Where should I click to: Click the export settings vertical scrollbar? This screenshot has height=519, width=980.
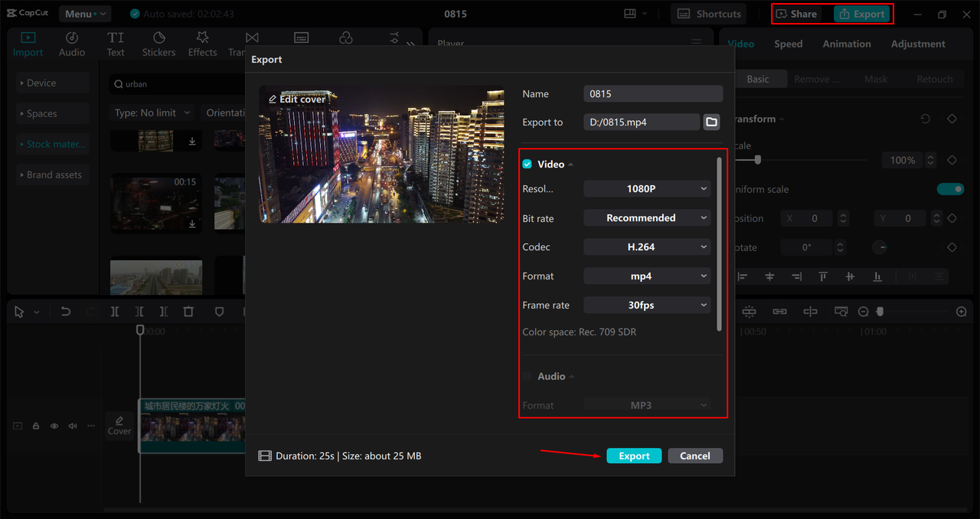pos(719,244)
